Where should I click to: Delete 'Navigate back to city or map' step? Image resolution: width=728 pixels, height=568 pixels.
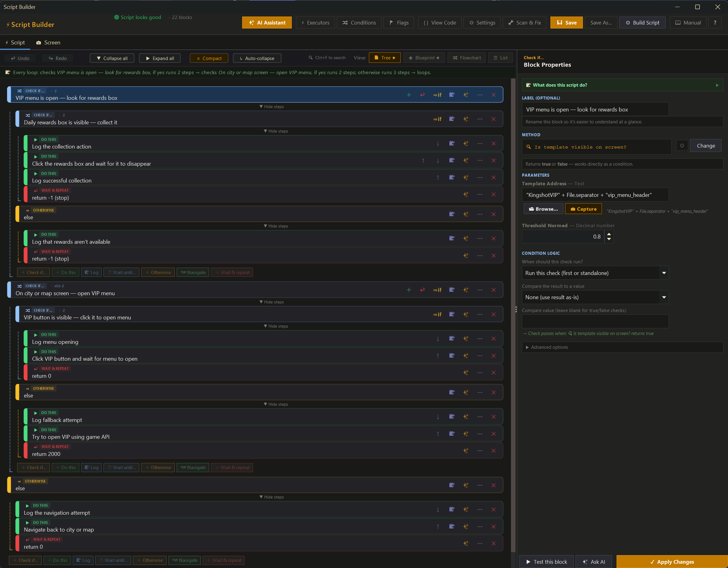coord(493,526)
